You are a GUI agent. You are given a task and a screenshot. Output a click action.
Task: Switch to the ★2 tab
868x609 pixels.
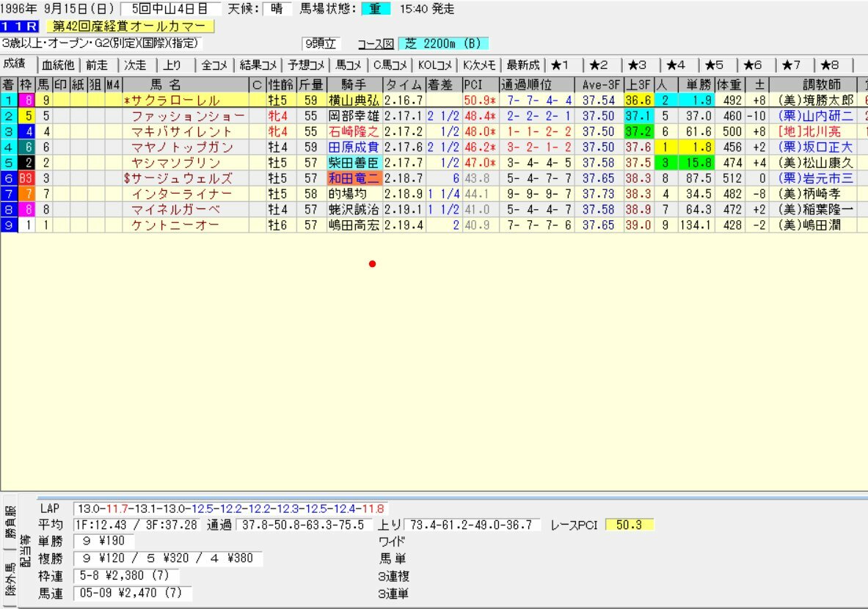coord(599,65)
